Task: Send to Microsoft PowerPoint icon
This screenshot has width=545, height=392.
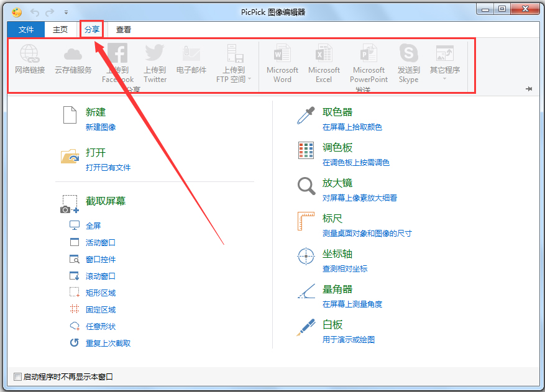Action: coord(369,53)
